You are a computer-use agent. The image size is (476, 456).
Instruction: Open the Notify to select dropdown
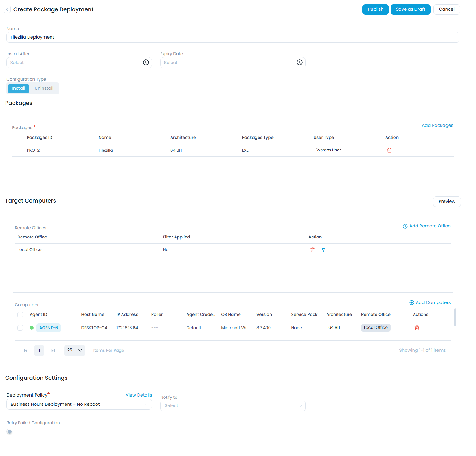click(x=232, y=406)
